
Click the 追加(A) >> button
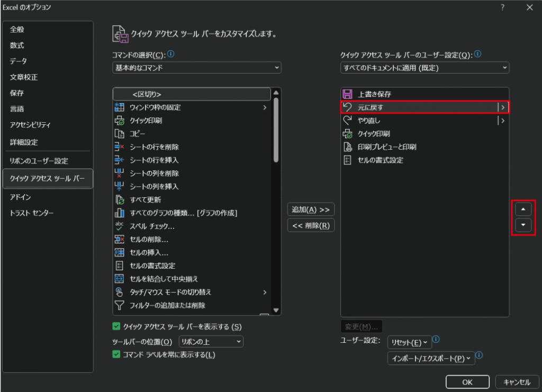pos(311,209)
